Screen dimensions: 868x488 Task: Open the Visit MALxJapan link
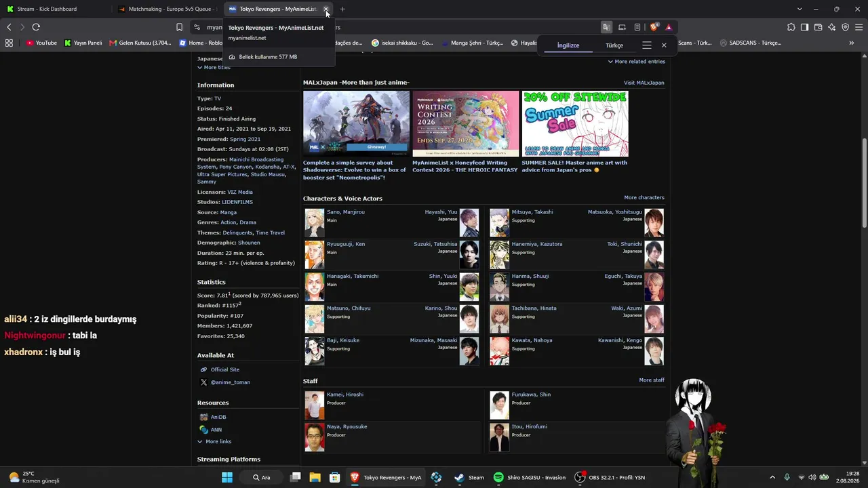pos(644,83)
